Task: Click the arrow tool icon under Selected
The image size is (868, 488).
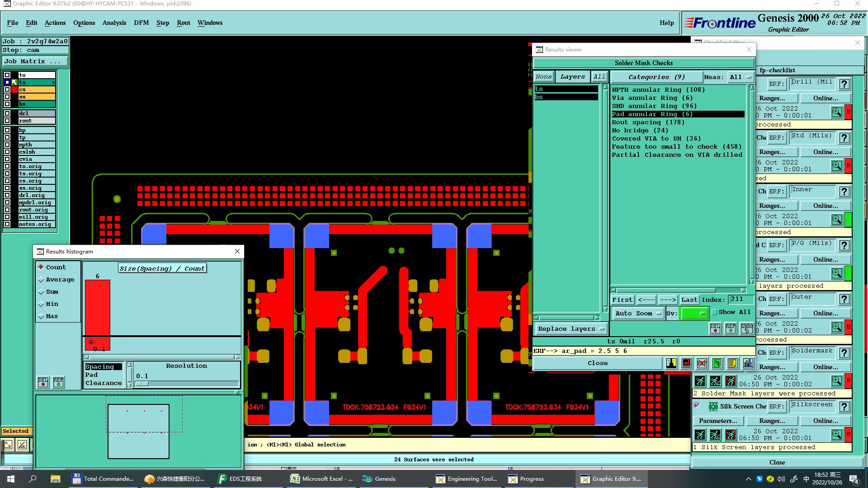Action: pyautogui.click(x=9, y=445)
